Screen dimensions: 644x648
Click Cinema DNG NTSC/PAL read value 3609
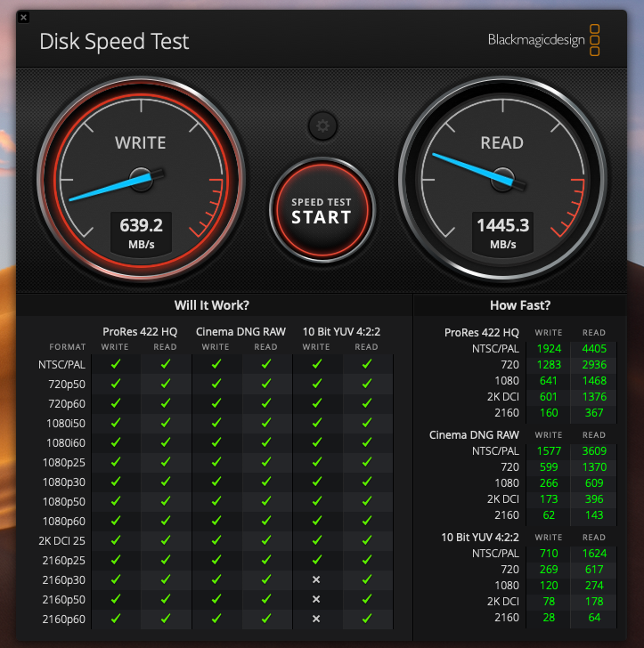(x=594, y=451)
